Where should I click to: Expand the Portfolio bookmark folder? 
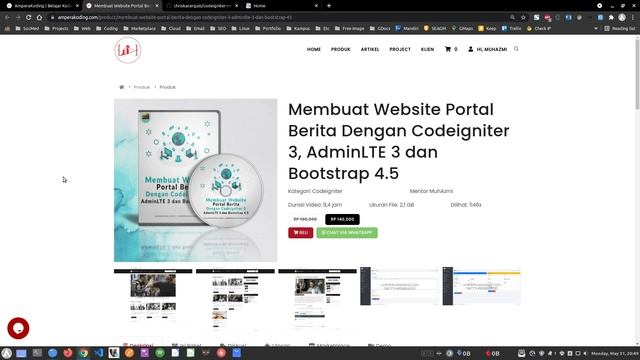pos(268,29)
